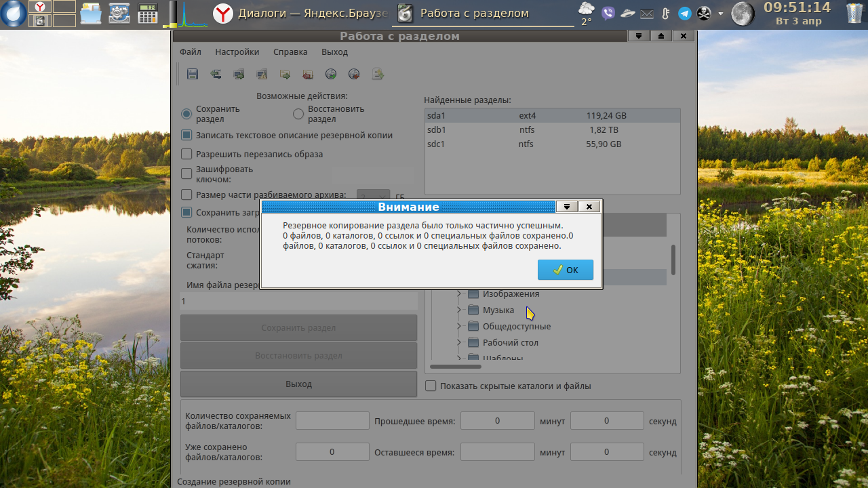
Task: Click the toolbar folder icon with the green arrow
Action: point(285,74)
